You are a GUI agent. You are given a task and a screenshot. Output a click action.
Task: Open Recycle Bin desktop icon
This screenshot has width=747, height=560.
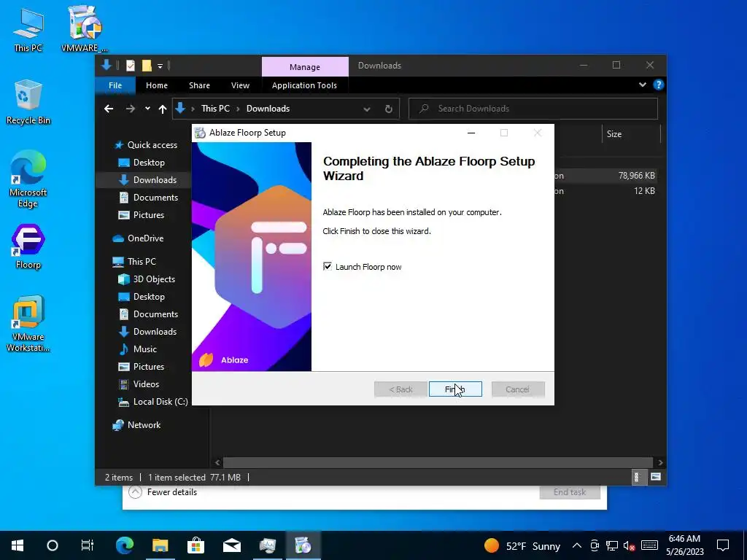28,102
